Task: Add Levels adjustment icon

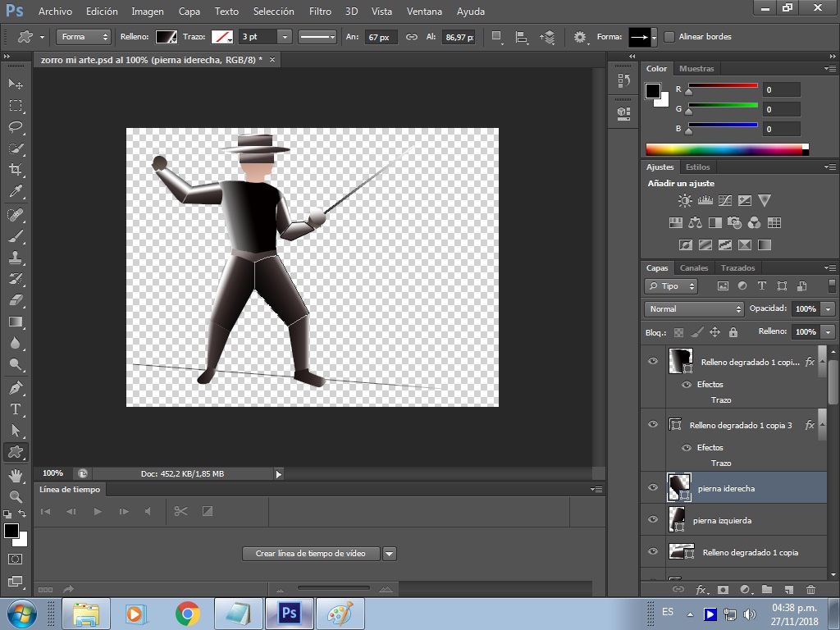Action: tap(705, 201)
